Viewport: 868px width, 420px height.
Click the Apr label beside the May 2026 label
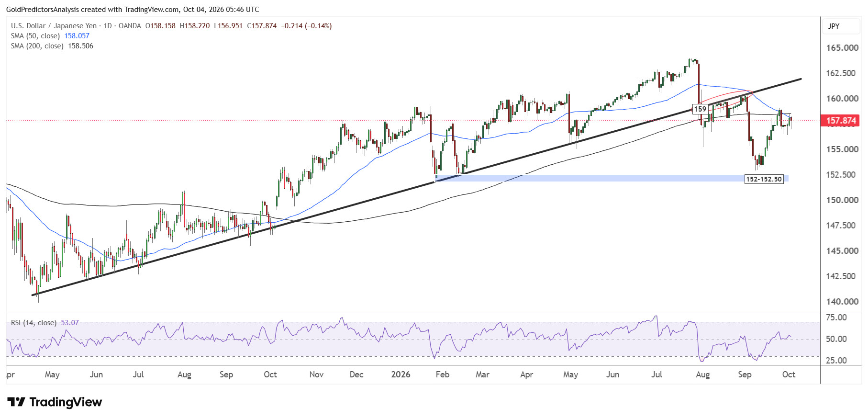(526, 375)
